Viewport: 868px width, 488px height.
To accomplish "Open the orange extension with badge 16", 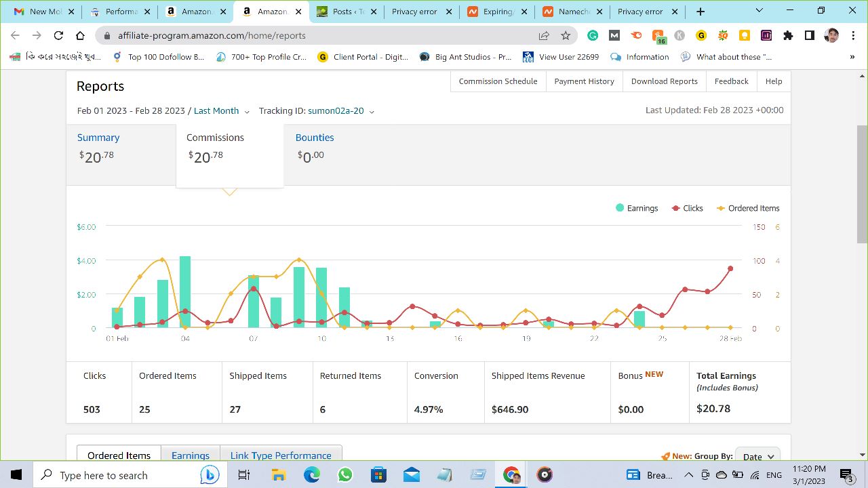I will click(x=658, y=37).
